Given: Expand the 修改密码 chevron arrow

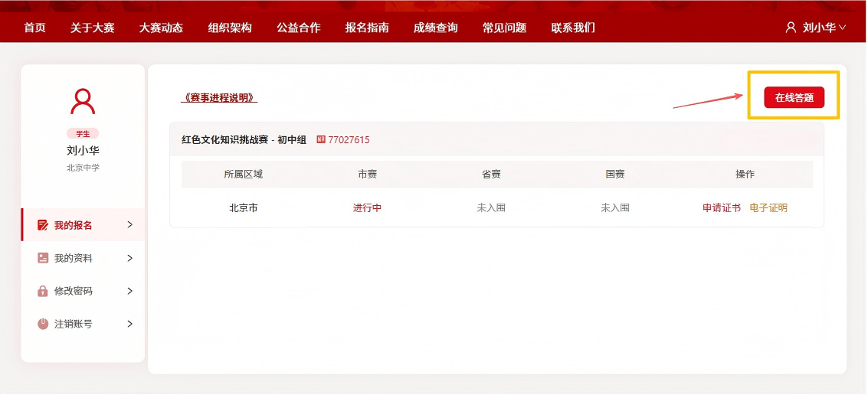Looking at the screenshot, I should [x=130, y=291].
